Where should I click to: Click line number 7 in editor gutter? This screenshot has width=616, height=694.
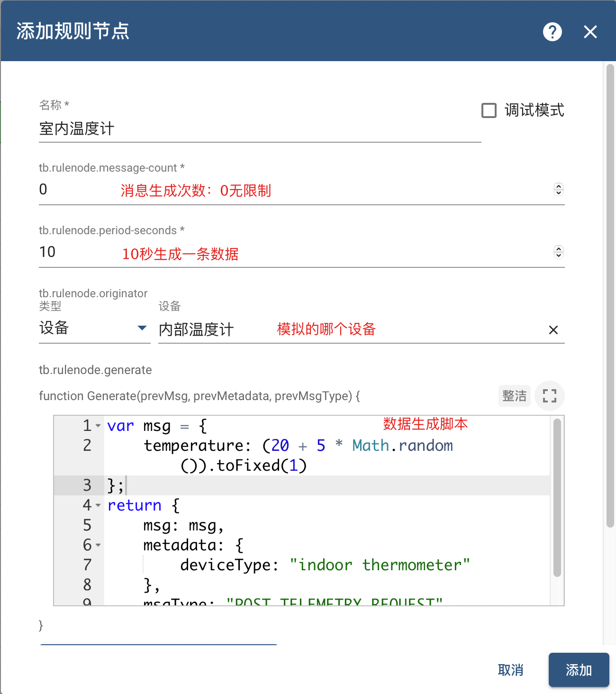click(x=87, y=565)
